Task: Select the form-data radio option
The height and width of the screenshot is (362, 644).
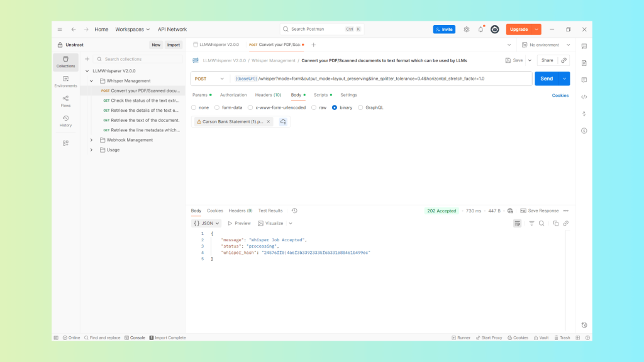Action: [217, 107]
